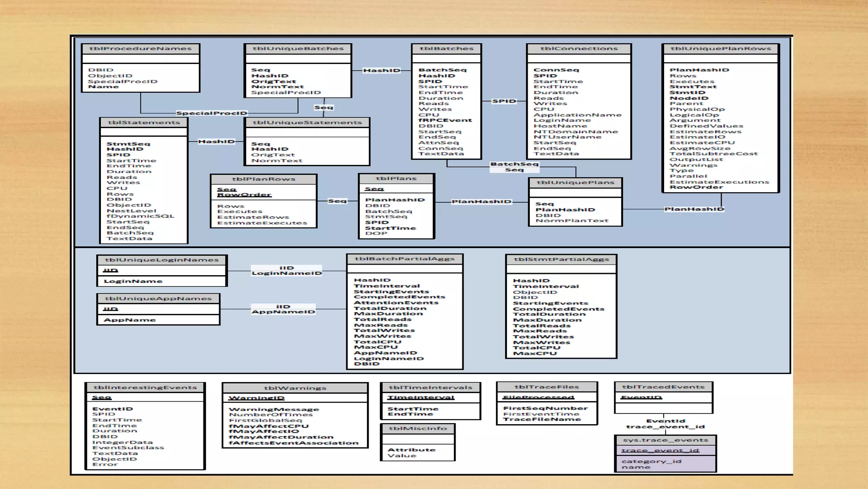Image resolution: width=868 pixels, height=489 pixels.
Task: Select the tblStatements table title
Action: point(144,123)
